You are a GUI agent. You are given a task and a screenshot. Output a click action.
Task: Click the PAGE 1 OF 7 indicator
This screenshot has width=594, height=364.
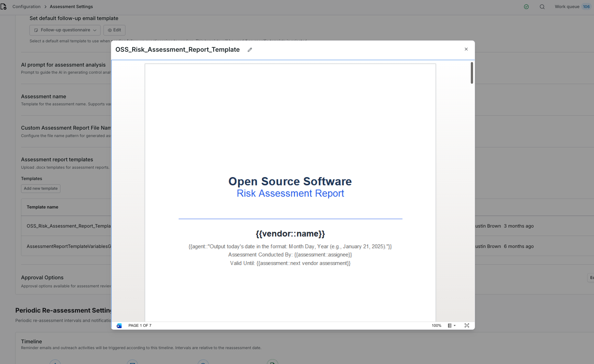coord(140,326)
